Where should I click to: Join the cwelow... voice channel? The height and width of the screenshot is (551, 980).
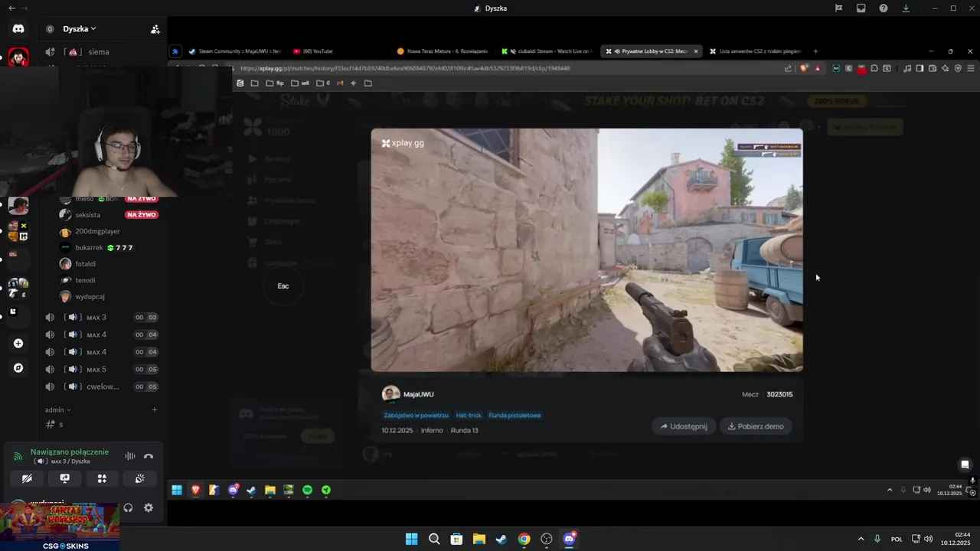click(x=103, y=387)
